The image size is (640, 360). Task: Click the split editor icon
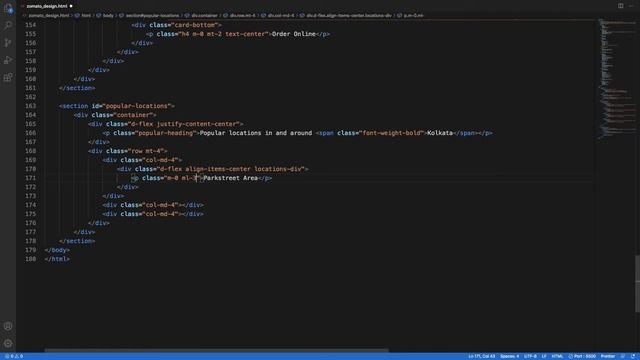[x=620, y=6]
